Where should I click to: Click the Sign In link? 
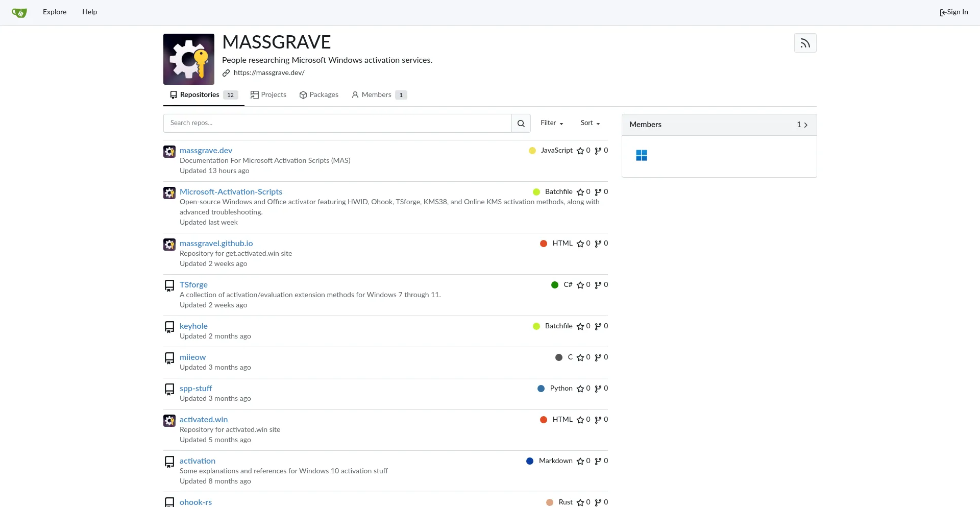tap(953, 12)
